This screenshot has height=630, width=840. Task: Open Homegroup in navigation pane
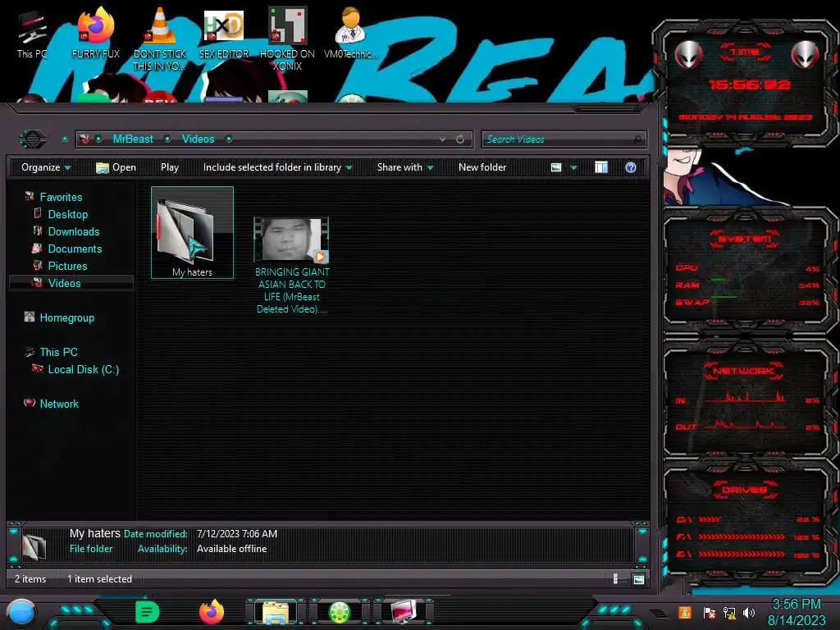point(67,317)
